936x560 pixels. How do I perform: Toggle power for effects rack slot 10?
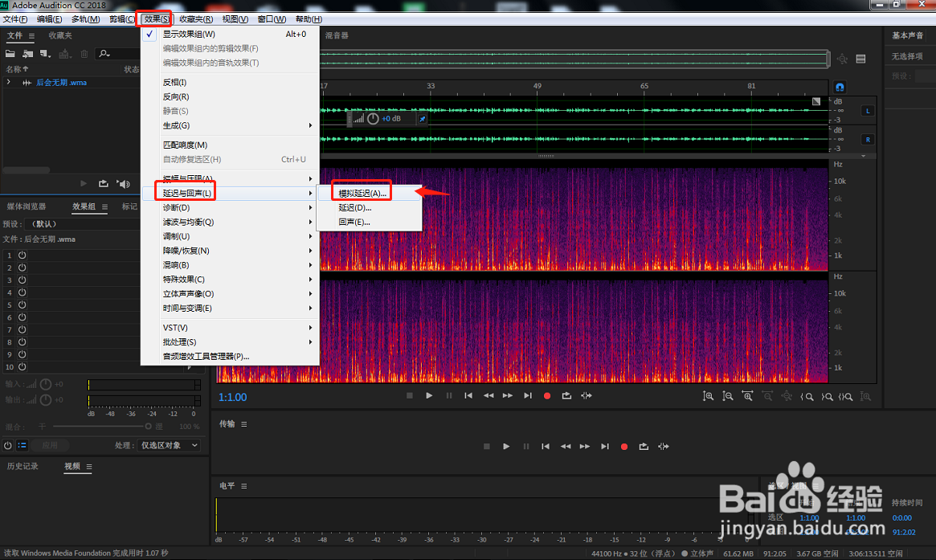22,366
